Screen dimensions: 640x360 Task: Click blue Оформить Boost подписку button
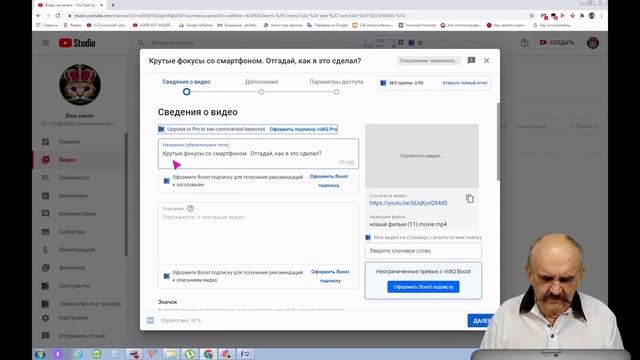423,287
